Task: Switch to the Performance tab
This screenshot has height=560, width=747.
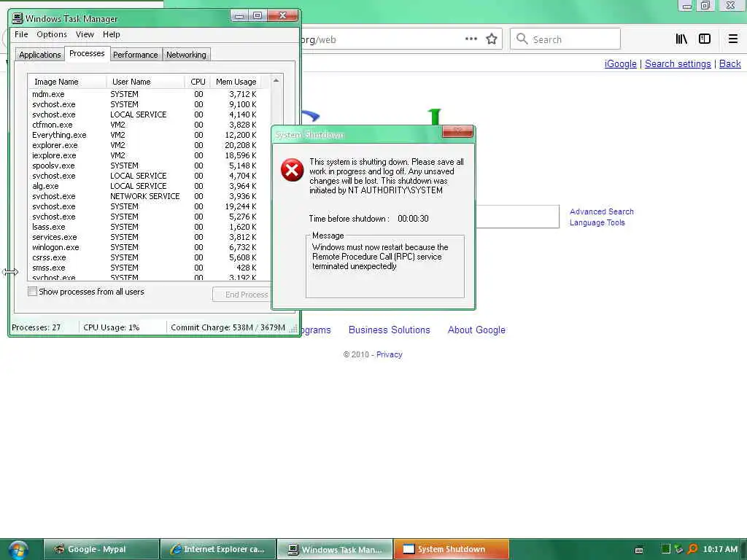Action: [x=135, y=55]
